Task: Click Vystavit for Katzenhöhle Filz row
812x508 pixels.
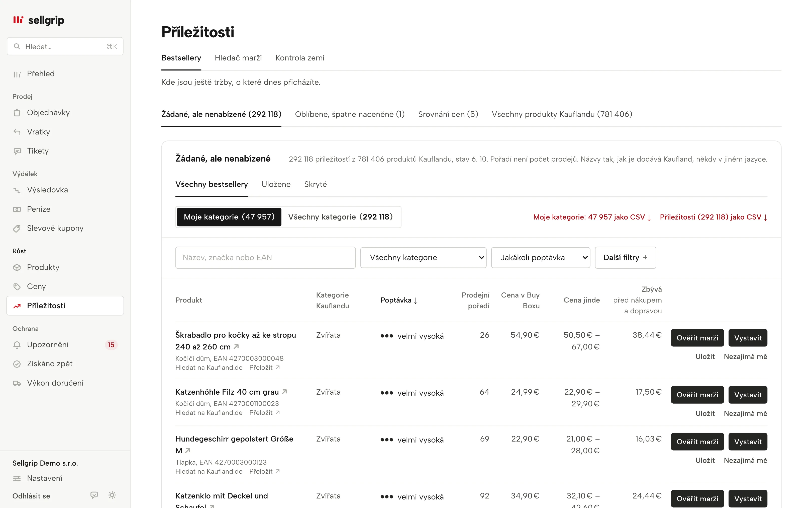Action: [748, 395]
